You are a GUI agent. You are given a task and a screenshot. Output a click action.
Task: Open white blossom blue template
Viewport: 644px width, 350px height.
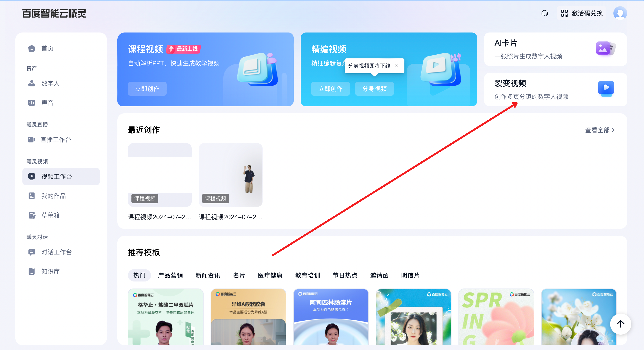coord(579,317)
